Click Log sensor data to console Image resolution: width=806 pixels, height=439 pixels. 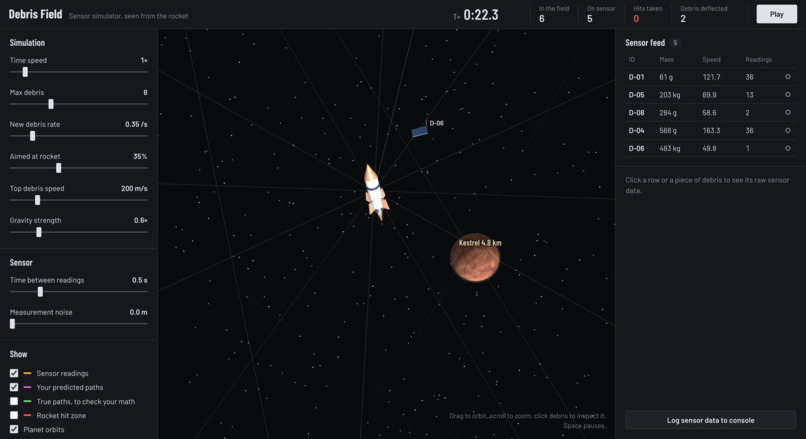coord(710,420)
